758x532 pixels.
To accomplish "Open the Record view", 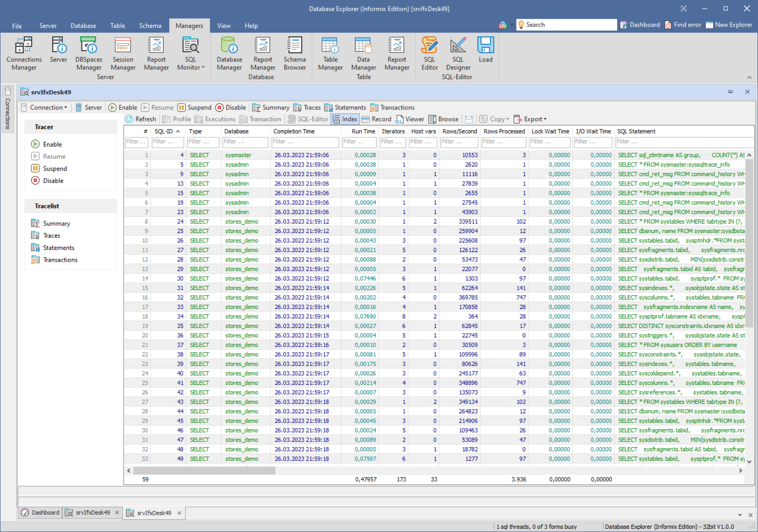I will (376, 119).
